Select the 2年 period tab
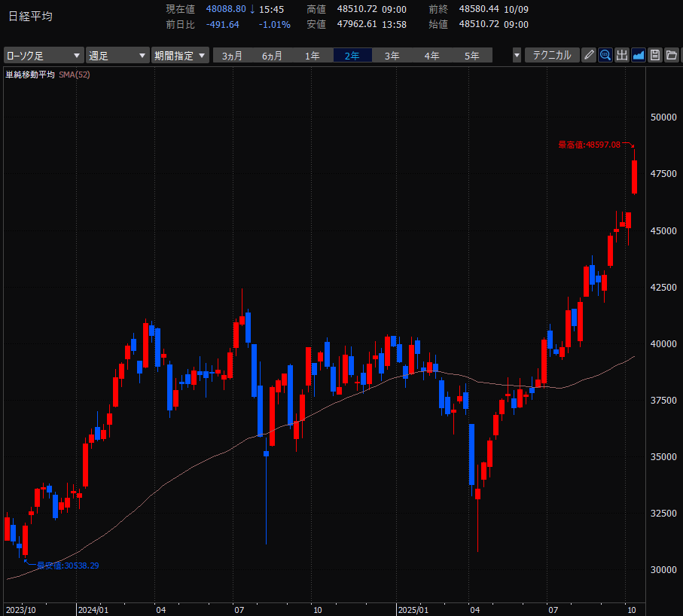Viewport: 683px width, 616px height. click(352, 56)
